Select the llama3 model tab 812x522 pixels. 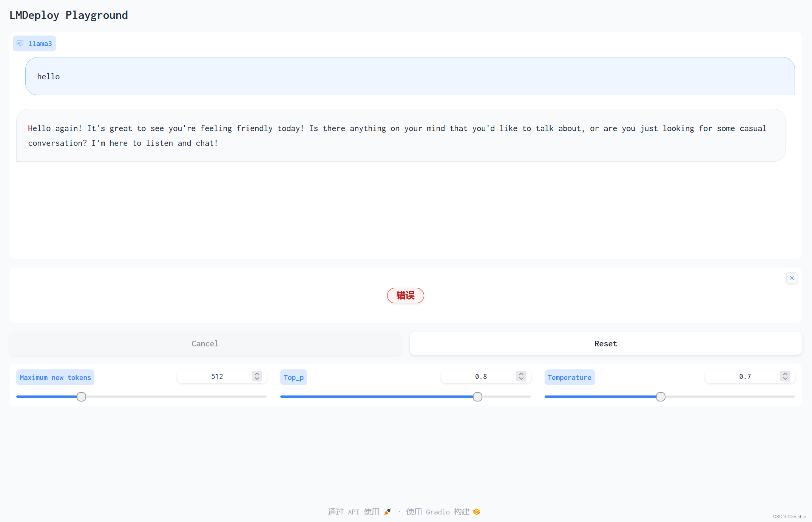click(x=34, y=43)
